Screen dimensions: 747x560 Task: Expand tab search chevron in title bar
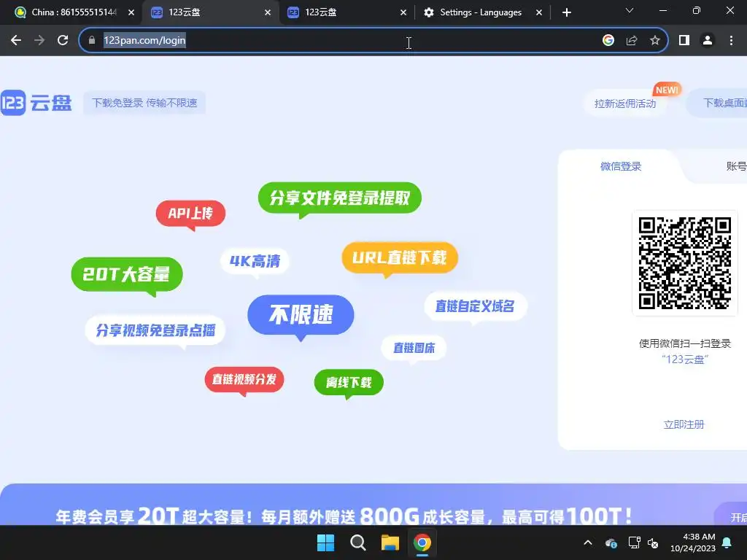pyautogui.click(x=630, y=10)
